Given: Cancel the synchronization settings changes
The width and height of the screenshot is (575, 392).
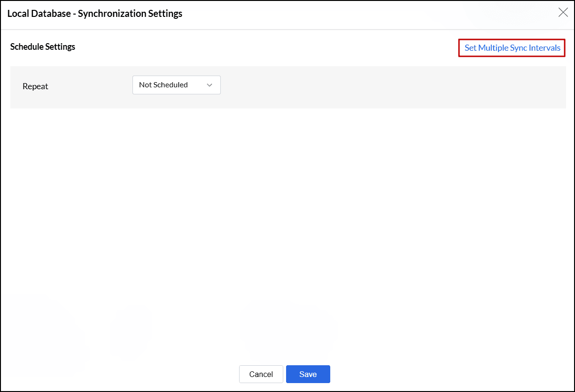Looking at the screenshot, I should (261, 374).
